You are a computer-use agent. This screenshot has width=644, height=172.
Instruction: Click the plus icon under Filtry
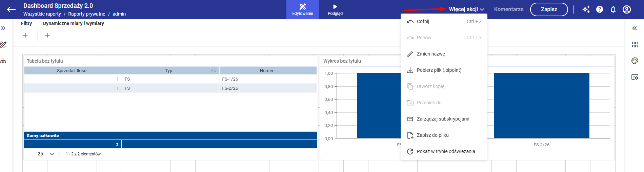(25, 35)
